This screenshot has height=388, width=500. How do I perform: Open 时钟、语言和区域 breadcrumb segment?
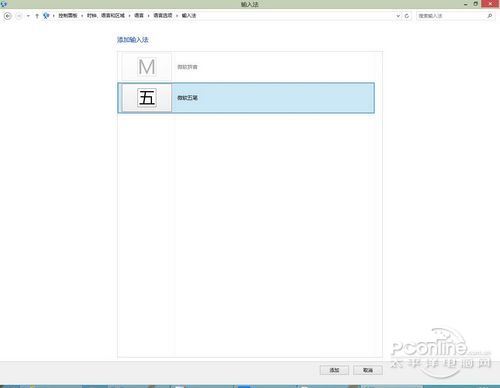[106, 16]
